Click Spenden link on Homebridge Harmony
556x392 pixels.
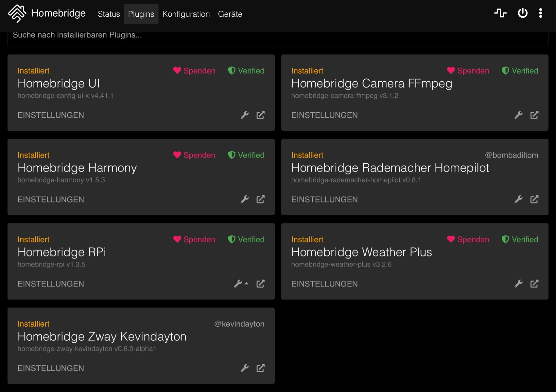194,155
